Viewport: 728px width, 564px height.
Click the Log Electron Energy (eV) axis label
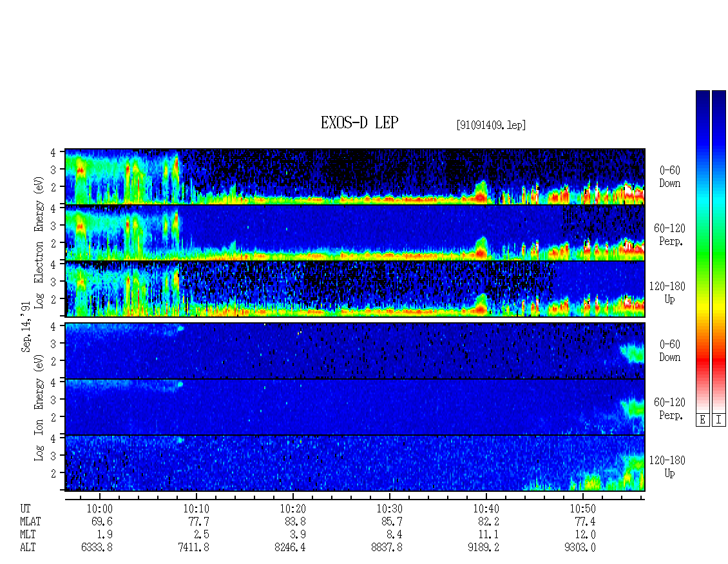pyautogui.click(x=39, y=242)
